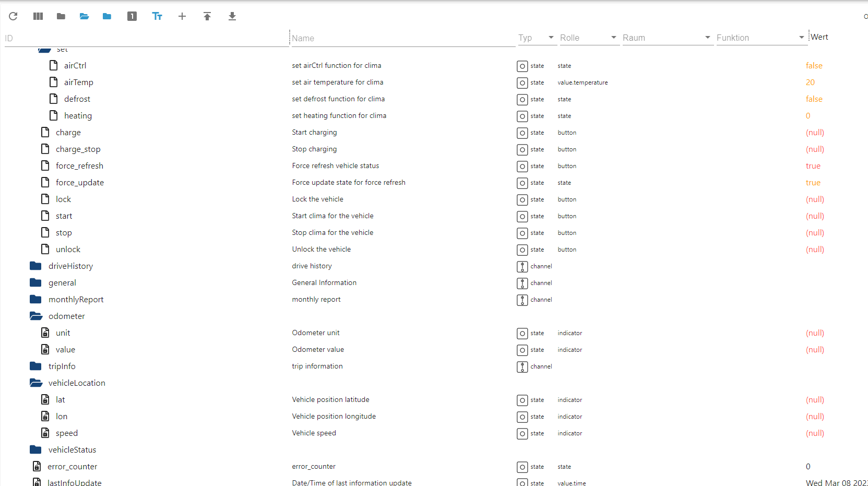Click the defrost value false
Screen dimensions: 868x486
pyautogui.click(x=814, y=99)
